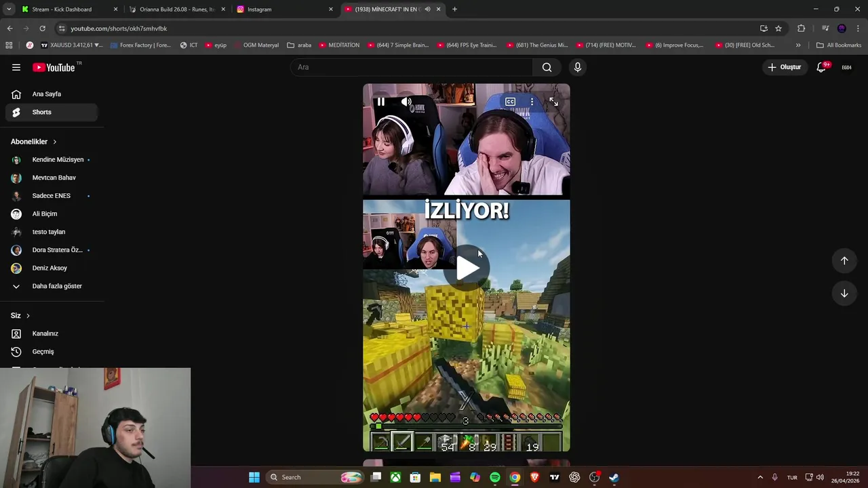
Task: Toggle closed captions on the Short
Action: pyautogui.click(x=510, y=102)
